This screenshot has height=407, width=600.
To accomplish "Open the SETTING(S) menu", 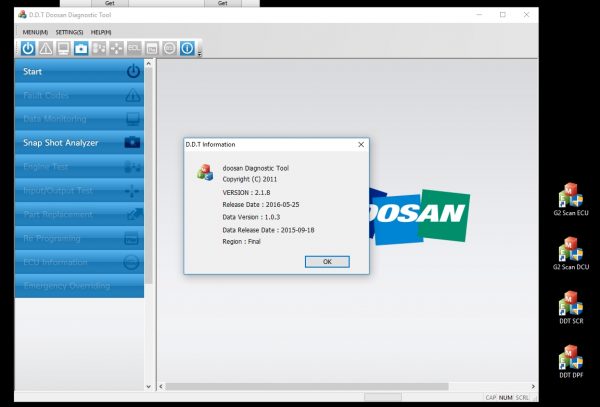I will [69, 33].
